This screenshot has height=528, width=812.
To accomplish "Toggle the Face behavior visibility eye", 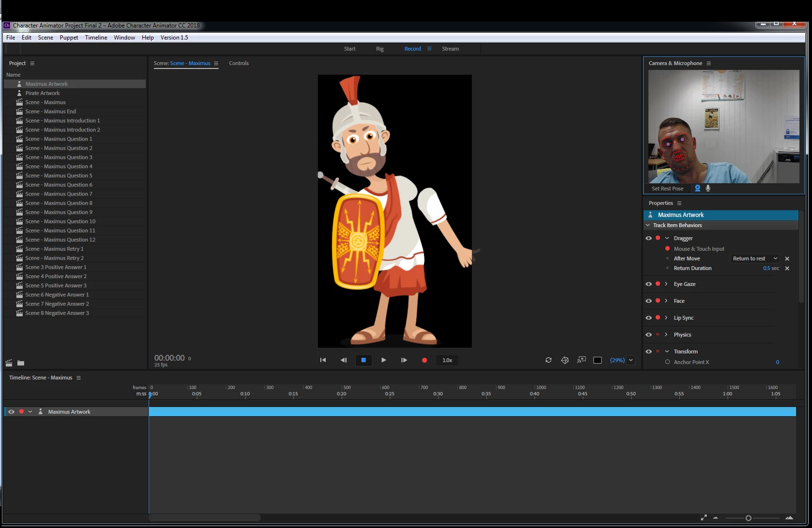I will (x=649, y=301).
